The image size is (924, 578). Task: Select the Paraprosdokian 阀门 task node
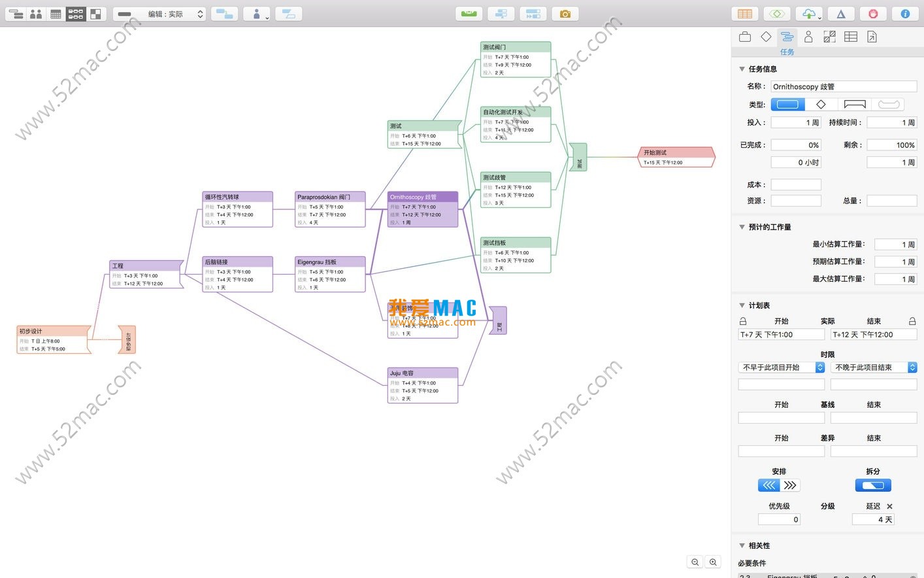tap(330, 209)
